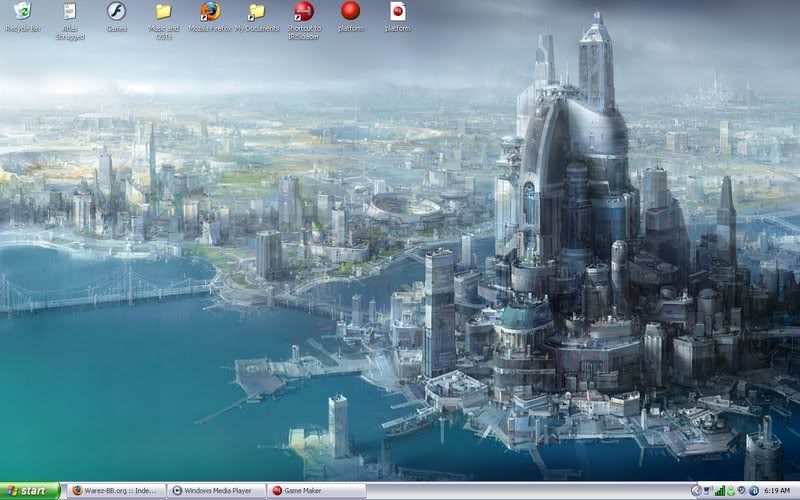Open the My Documents folder shortcut
The height and width of the screenshot is (500, 800).
coord(257,12)
